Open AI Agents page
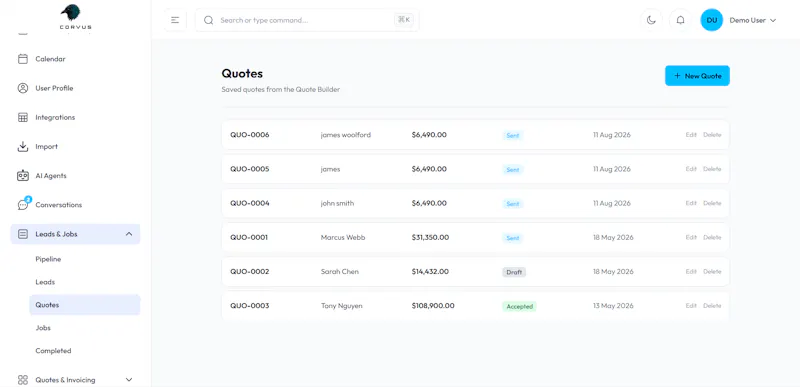Image resolution: width=800 pixels, height=387 pixels. [75, 176]
